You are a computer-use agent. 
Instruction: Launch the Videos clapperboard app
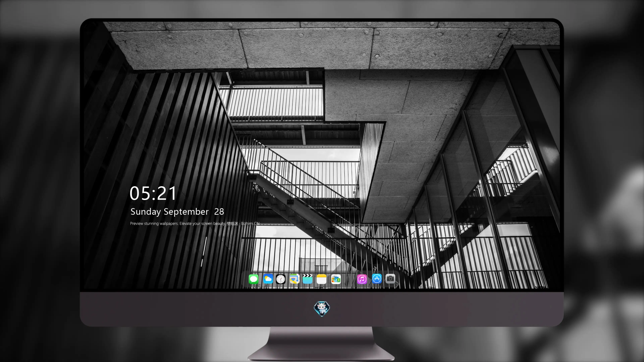[308, 279]
